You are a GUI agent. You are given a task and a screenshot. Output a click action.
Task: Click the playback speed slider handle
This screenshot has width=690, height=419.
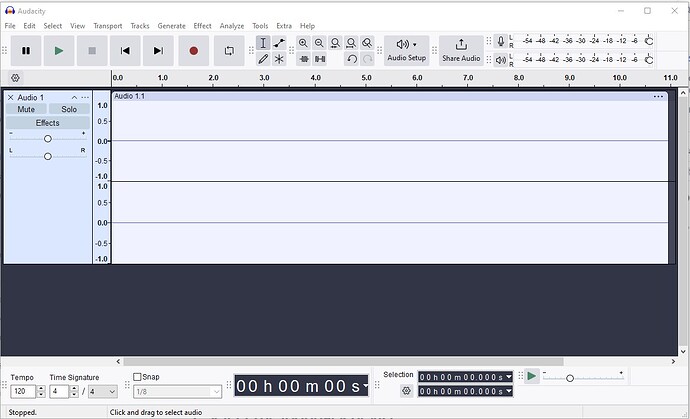[x=570, y=379]
